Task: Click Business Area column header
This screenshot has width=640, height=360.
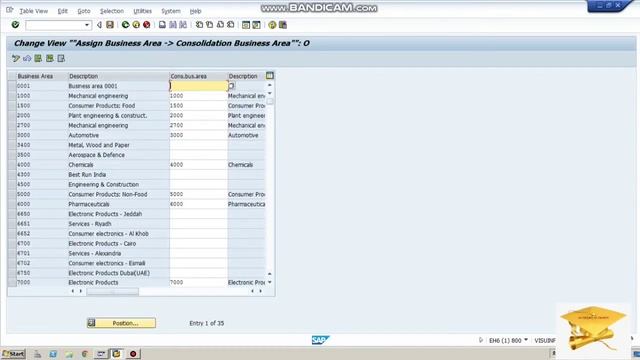Action: pos(41,76)
